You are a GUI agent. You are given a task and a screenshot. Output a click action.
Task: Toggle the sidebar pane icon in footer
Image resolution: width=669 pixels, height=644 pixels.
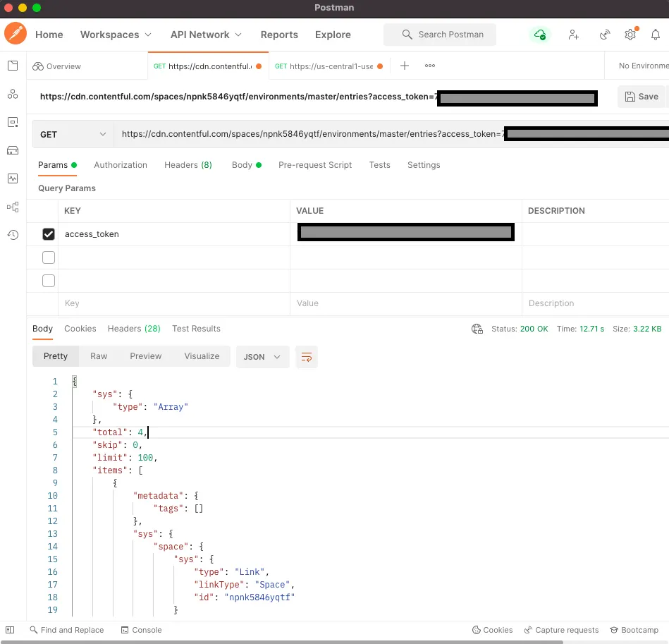pos(10,630)
